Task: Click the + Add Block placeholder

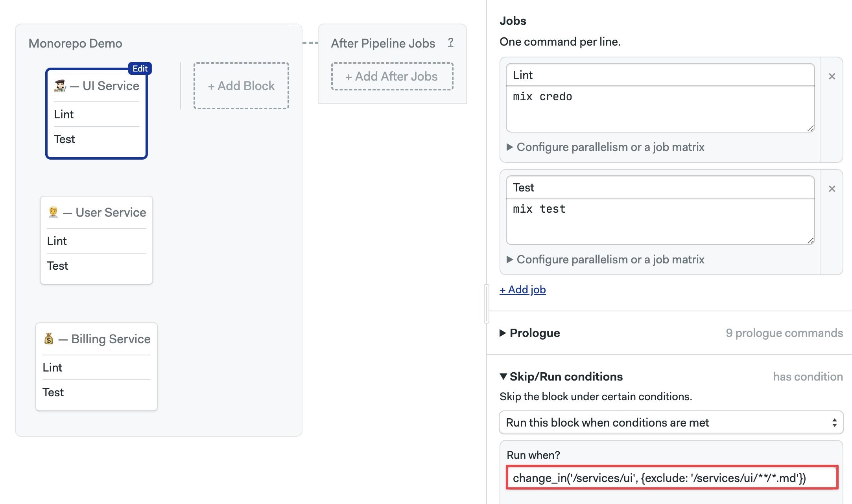Action: (241, 86)
